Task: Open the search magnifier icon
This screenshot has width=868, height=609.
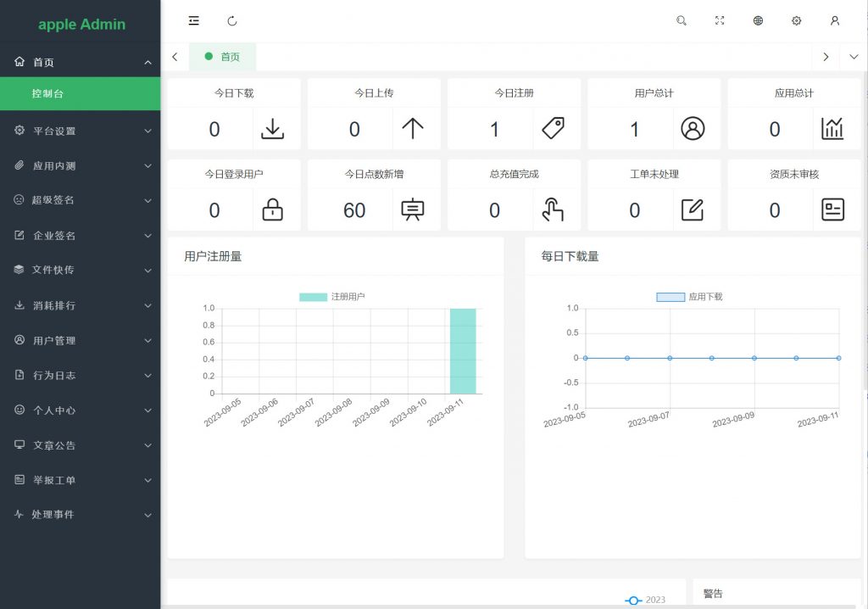Action: tap(682, 20)
